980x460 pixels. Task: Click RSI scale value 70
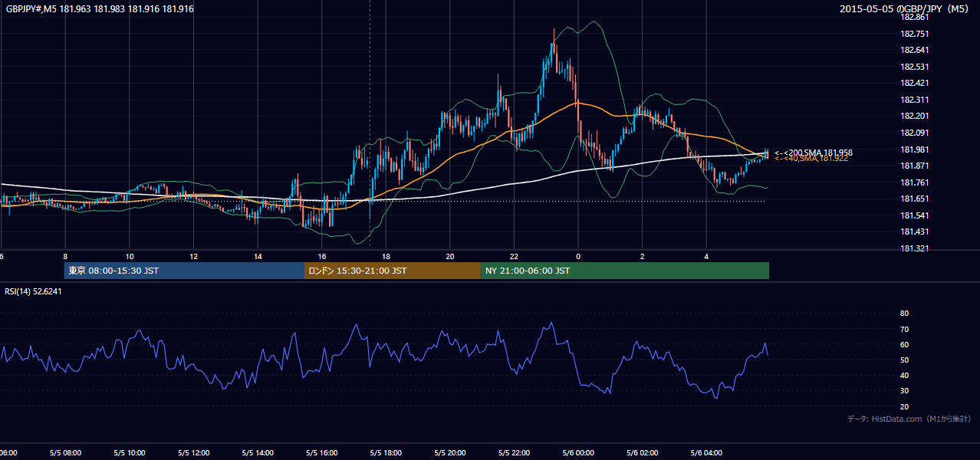(x=904, y=329)
